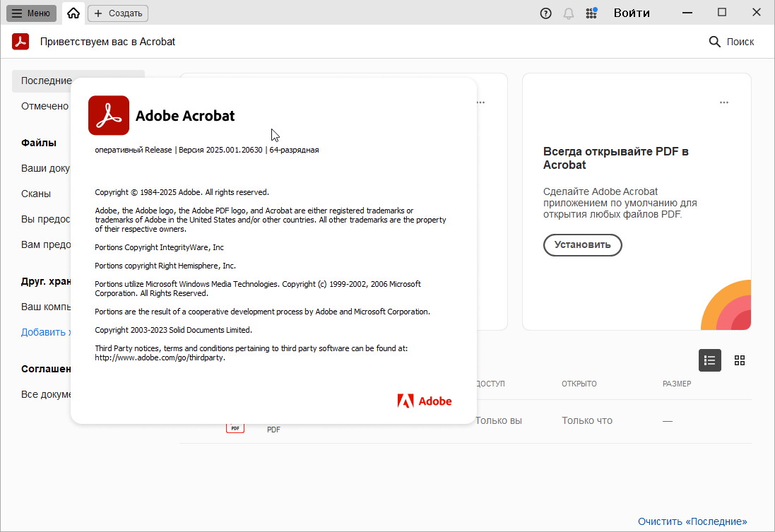This screenshot has height=532, width=775.
Task: Click Очистить «Последние» link
Action: [x=692, y=521]
